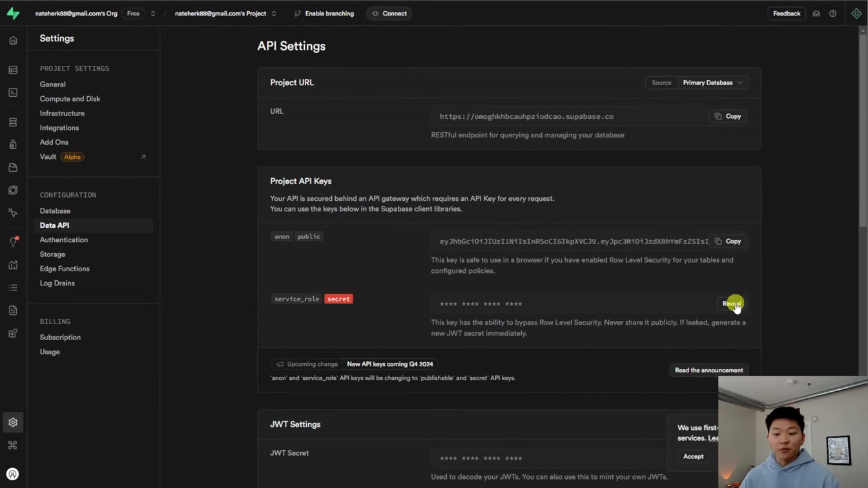Image resolution: width=868 pixels, height=488 pixels.
Task: Open the Realtime sidebar icon
Action: click(13, 212)
